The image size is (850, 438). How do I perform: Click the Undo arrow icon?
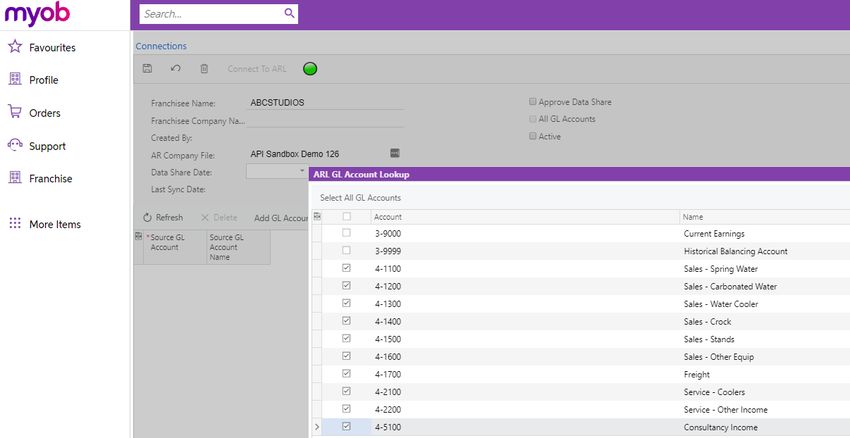[176, 68]
